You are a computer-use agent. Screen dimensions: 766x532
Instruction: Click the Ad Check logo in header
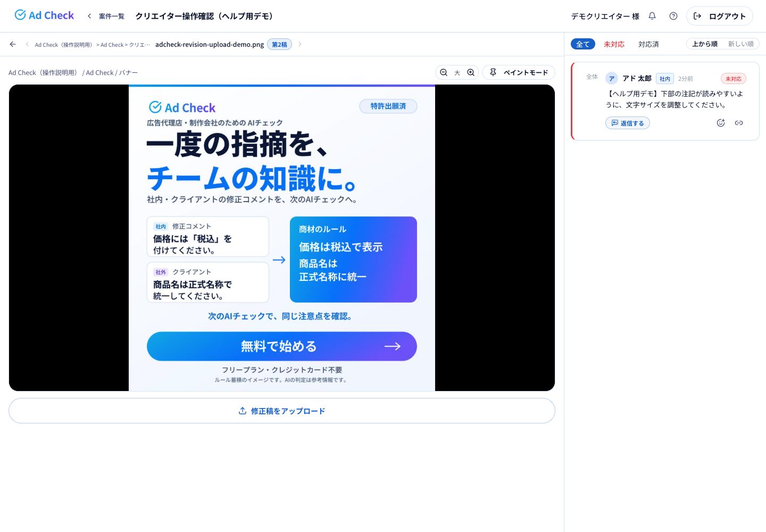pyautogui.click(x=45, y=15)
